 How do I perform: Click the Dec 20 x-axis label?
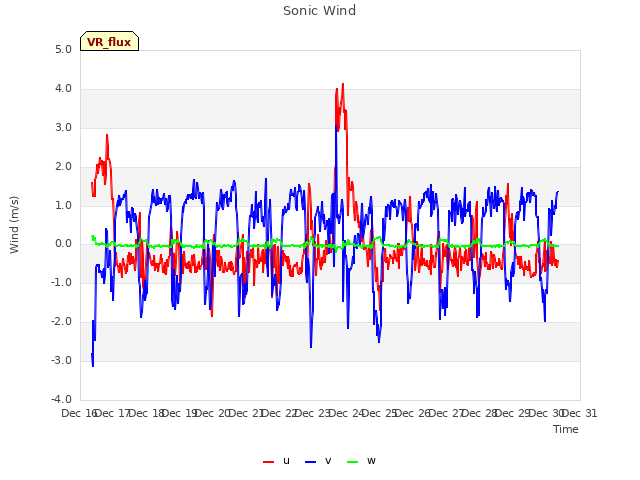(213, 413)
